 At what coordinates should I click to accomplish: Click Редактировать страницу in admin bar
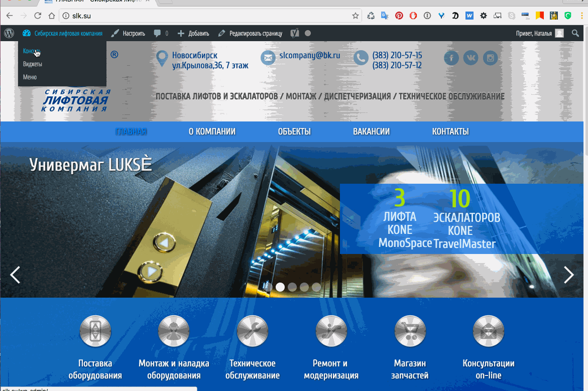(x=250, y=33)
